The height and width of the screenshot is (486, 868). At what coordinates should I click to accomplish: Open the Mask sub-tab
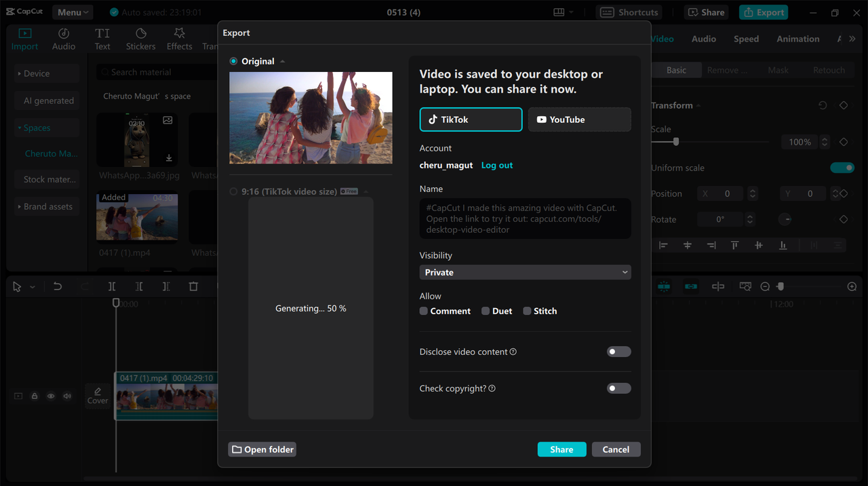coord(778,70)
